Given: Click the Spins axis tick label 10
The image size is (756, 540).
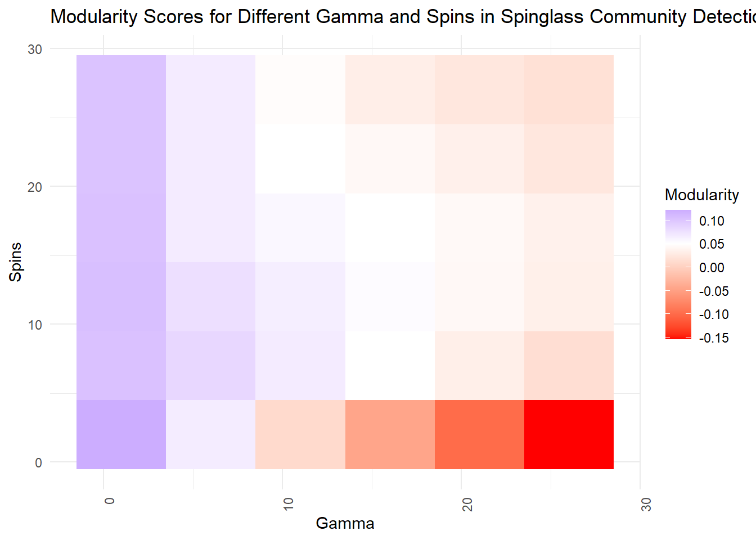Looking at the screenshot, I should pos(35,325).
